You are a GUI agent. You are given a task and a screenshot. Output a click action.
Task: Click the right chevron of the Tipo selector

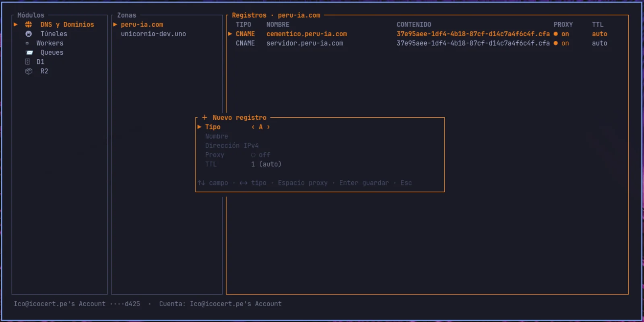click(268, 127)
